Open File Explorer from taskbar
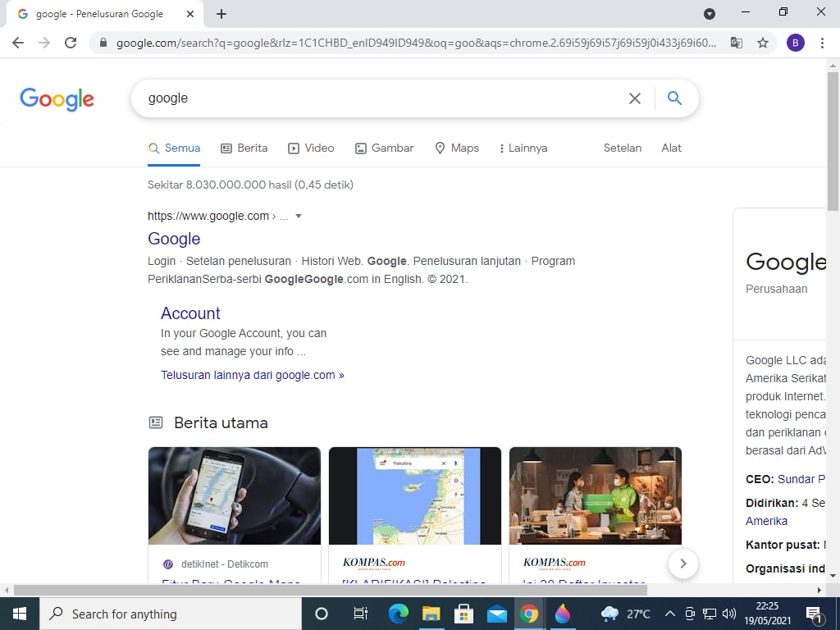The image size is (840, 630). click(x=431, y=614)
